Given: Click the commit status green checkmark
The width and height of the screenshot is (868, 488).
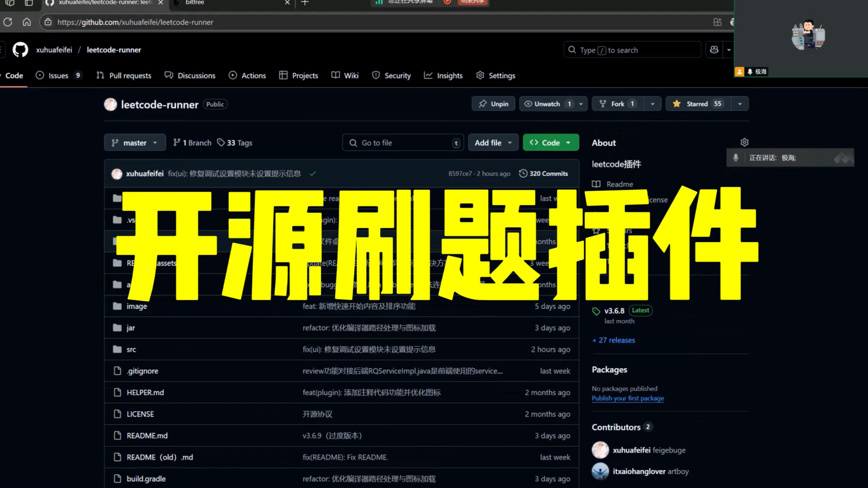Looking at the screenshot, I should point(313,174).
